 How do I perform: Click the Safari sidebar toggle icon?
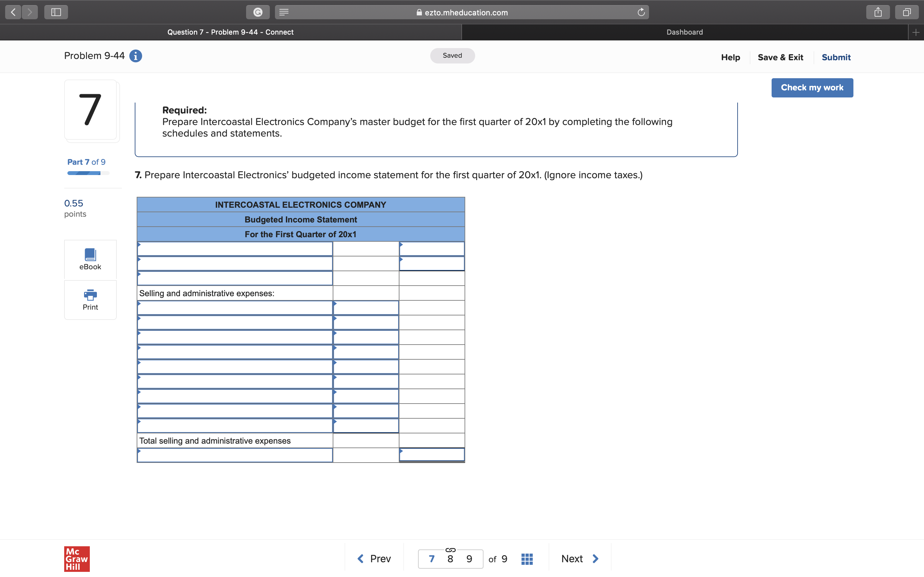point(56,12)
